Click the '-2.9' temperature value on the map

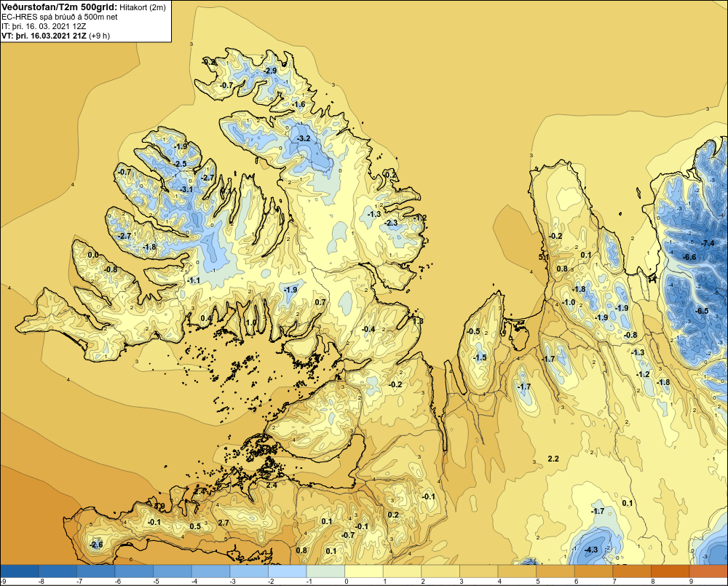coord(270,71)
